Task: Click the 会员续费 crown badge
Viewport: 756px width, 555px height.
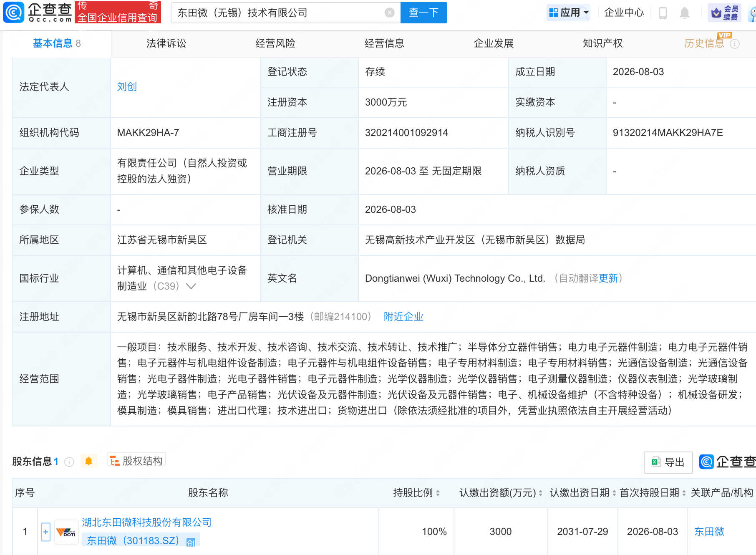Action: (724, 13)
